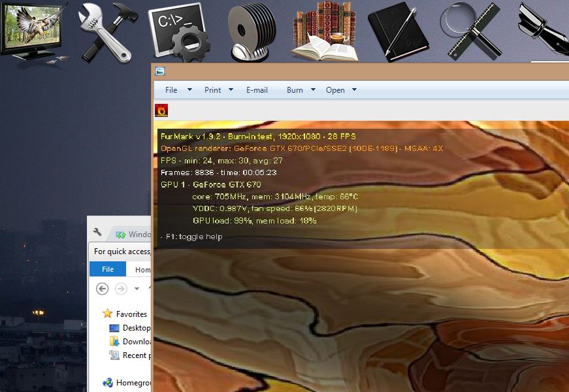Expand the File dropdown arrow
The image size is (569, 392).
(189, 90)
